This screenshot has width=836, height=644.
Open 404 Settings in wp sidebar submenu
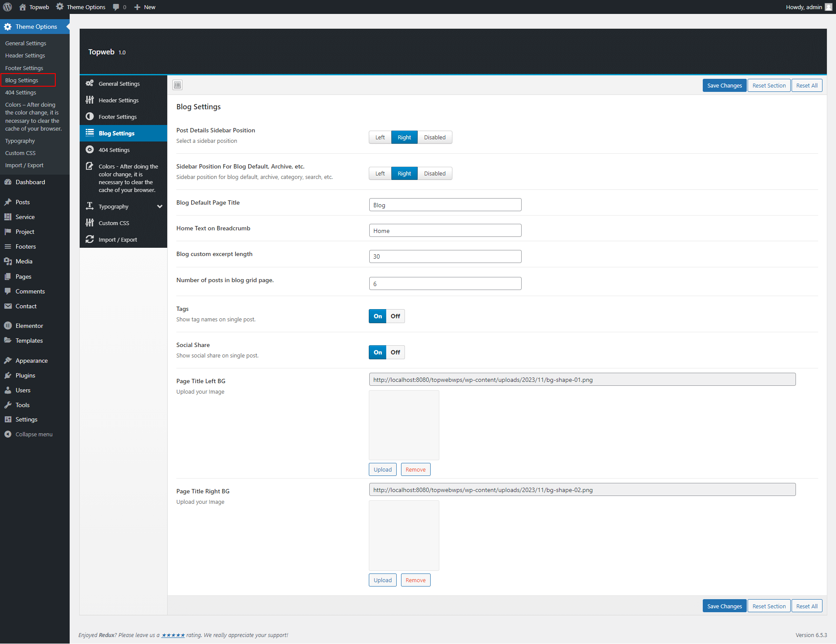(20, 92)
